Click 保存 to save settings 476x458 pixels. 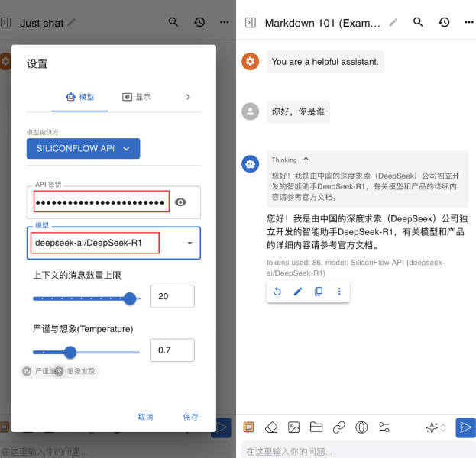click(191, 417)
